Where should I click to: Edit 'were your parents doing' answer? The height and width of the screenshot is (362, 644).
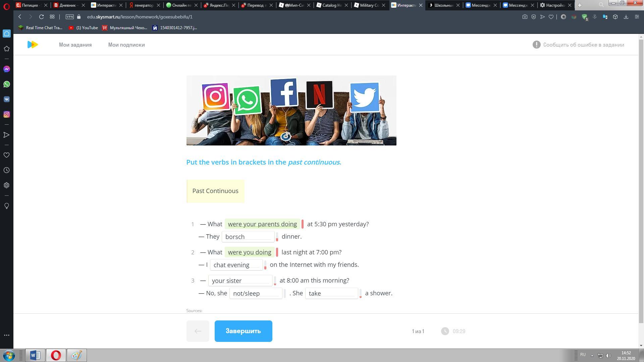[262, 224]
